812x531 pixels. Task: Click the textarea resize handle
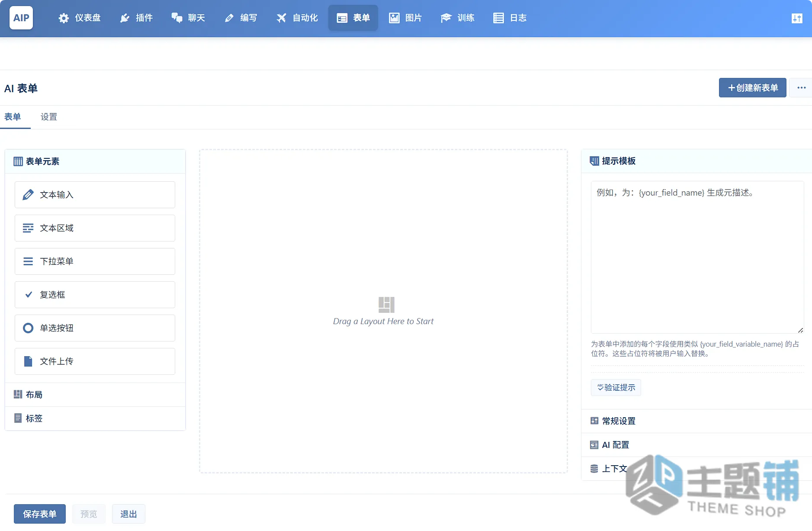click(800, 330)
